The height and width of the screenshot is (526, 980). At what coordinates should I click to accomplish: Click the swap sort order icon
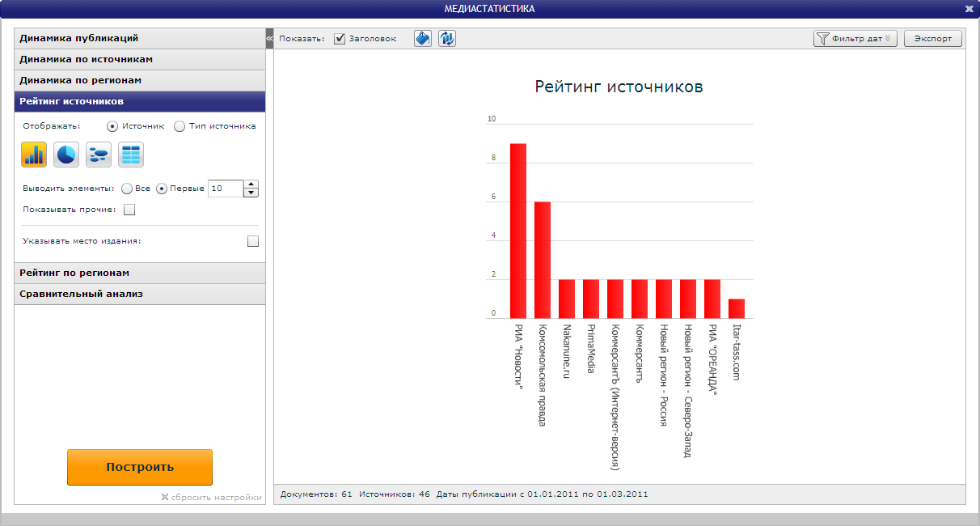pyautogui.click(x=447, y=38)
